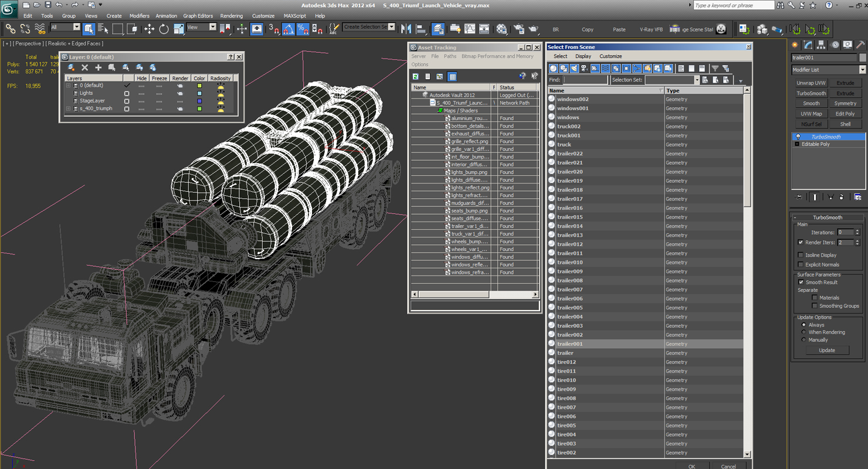Click the Symmetry modifier button
The height and width of the screenshot is (469, 868).
click(845, 104)
